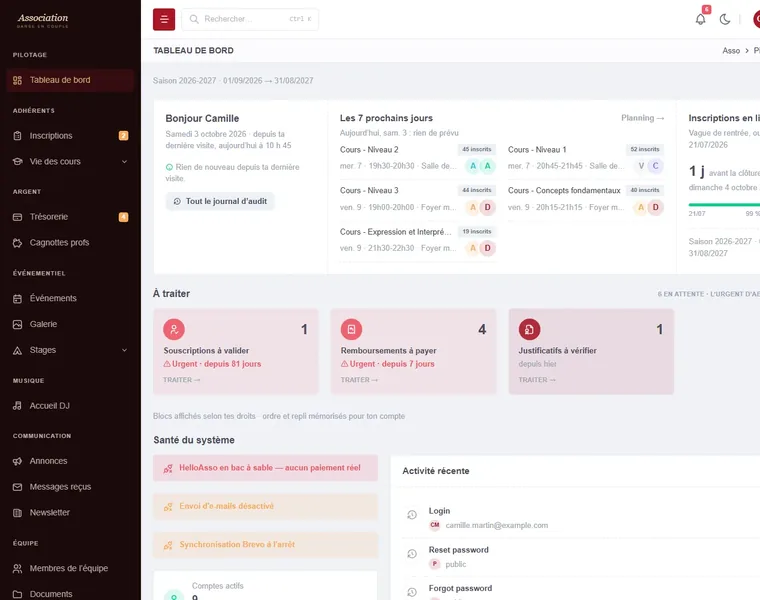Click the 45 inscrits badge
The height and width of the screenshot is (600, 760).
[x=476, y=149]
